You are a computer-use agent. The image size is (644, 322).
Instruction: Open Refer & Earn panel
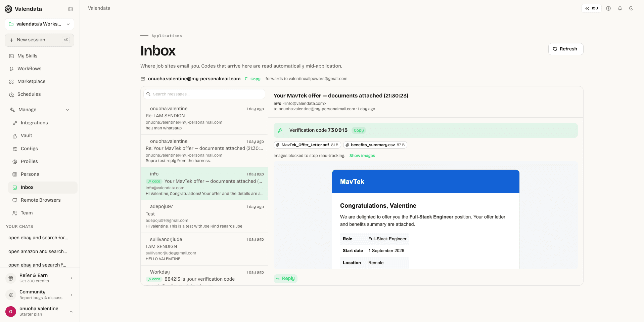[x=39, y=278]
